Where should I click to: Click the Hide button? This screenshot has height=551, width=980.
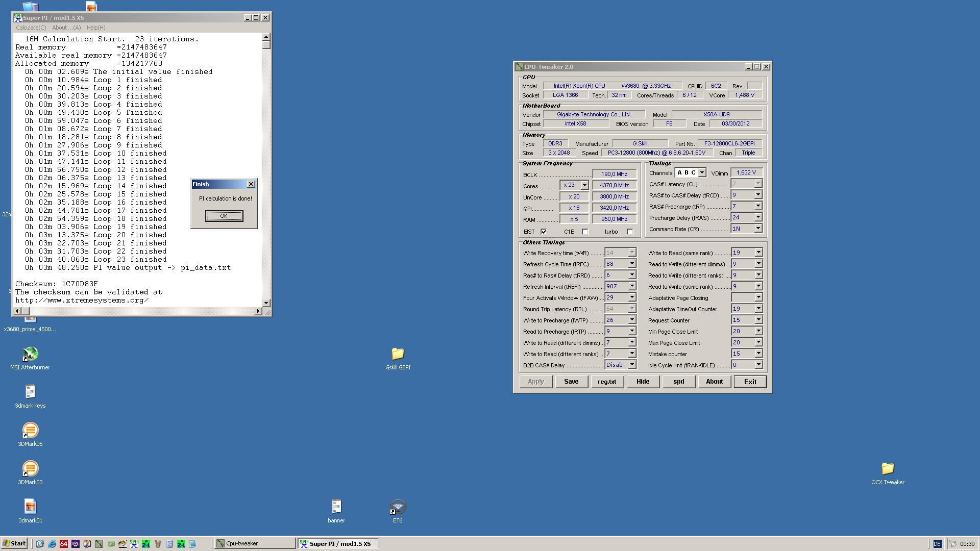pos(643,382)
